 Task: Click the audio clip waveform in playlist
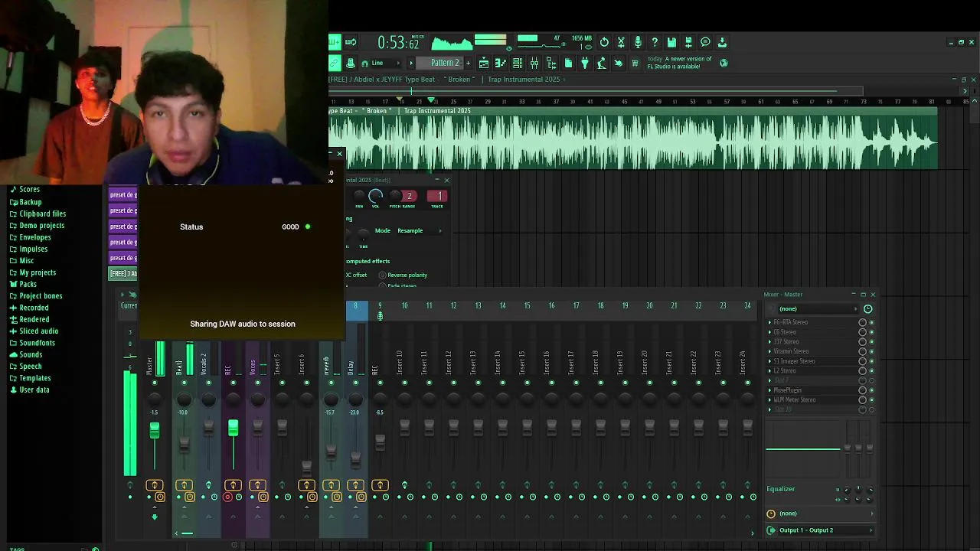click(632, 142)
